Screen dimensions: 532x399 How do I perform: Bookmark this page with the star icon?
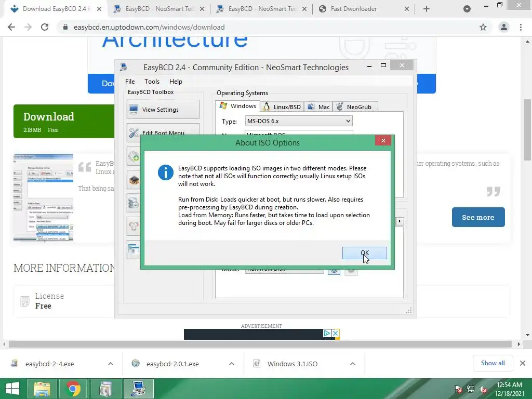click(483, 27)
